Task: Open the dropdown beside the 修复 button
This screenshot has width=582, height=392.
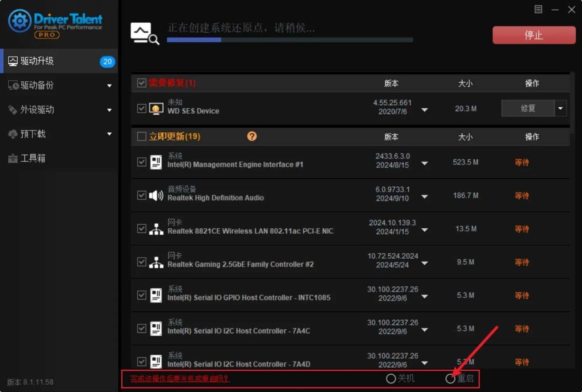Action: 560,109
